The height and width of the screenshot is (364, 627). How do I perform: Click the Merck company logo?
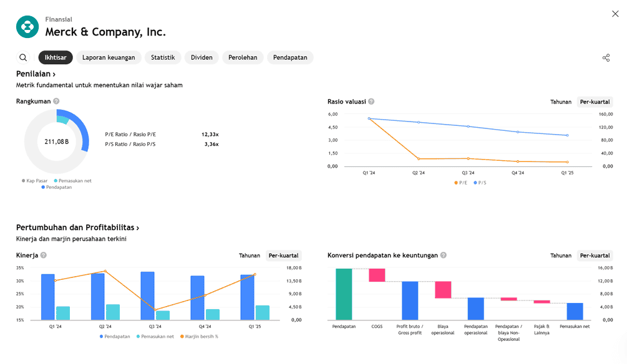click(x=27, y=27)
